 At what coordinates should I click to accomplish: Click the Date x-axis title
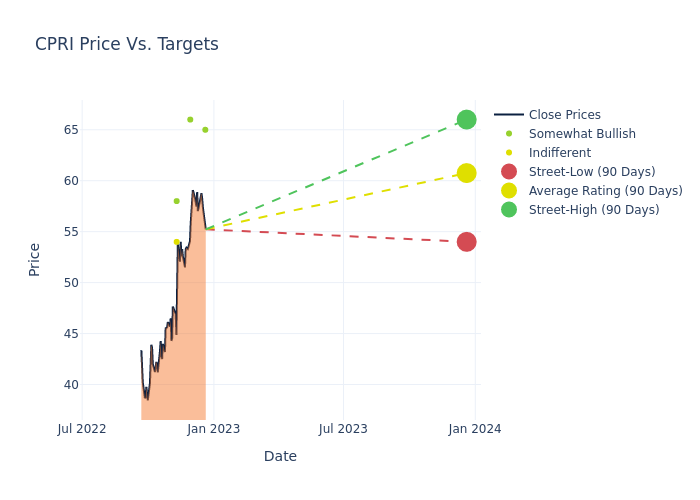click(280, 457)
